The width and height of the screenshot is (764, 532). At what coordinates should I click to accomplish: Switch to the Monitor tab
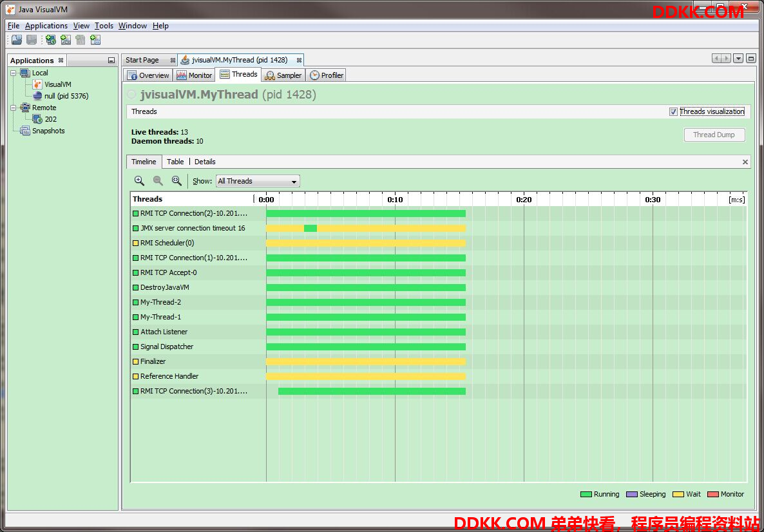pos(194,75)
